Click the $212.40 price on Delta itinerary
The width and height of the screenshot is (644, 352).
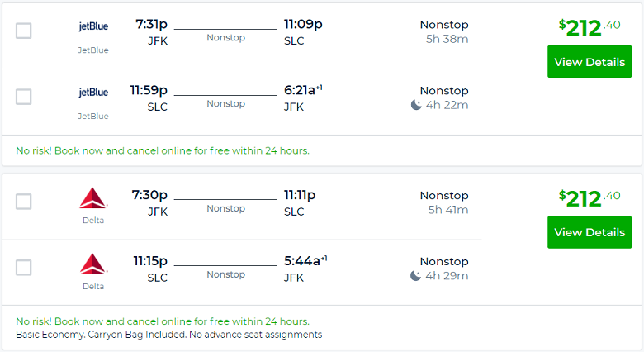point(590,198)
